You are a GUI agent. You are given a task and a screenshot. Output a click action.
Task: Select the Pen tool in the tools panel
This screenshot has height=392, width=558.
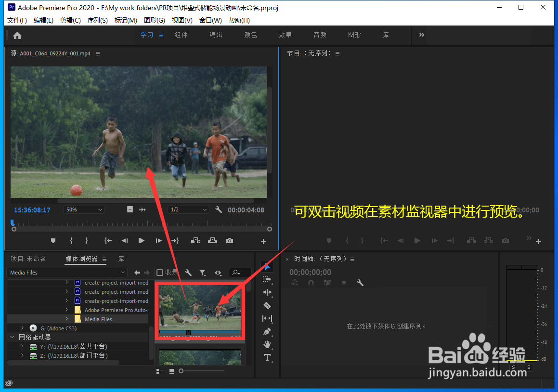click(x=268, y=331)
